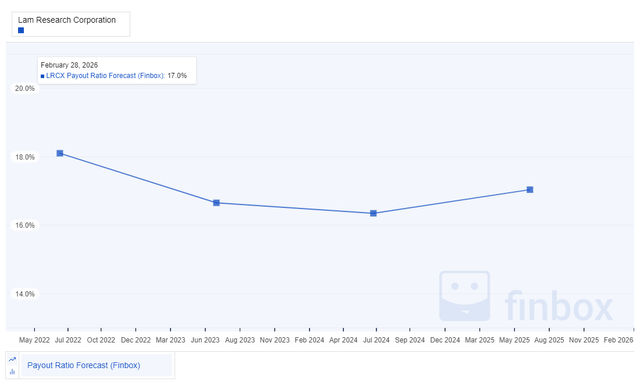Select the data point near Jun 2023

click(216, 203)
